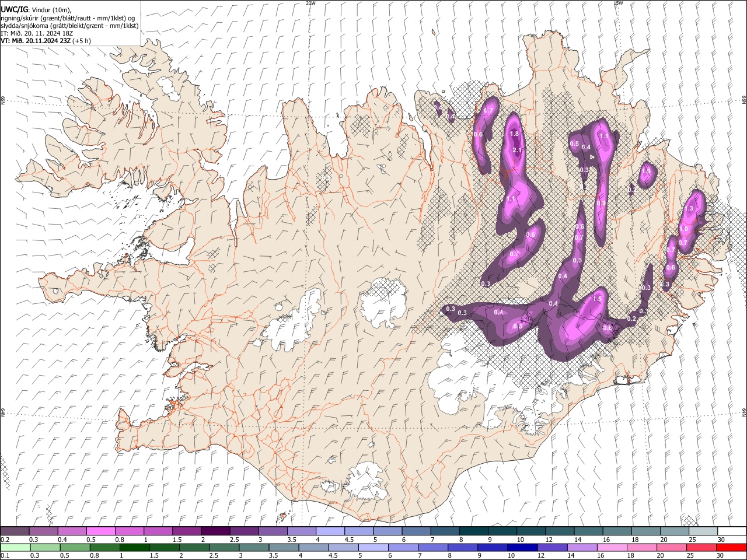Select the bright pink 0.5 snow legend swatch
747x560 pixels.
100,531
